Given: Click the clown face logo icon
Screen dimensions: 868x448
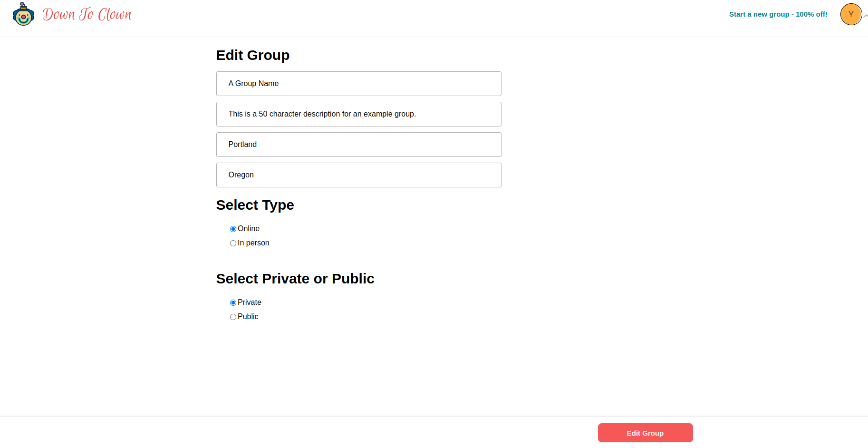Looking at the screenshot, I should click(x=23, y=14).
